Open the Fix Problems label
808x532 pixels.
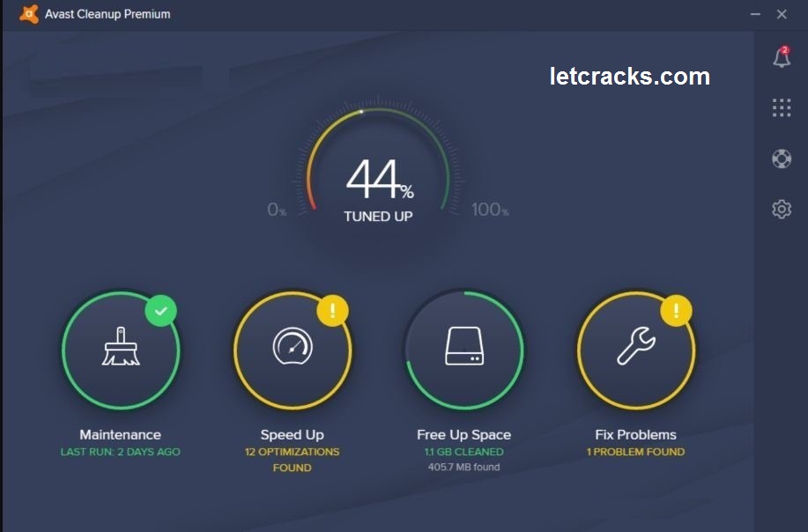(x=636, y=434)
